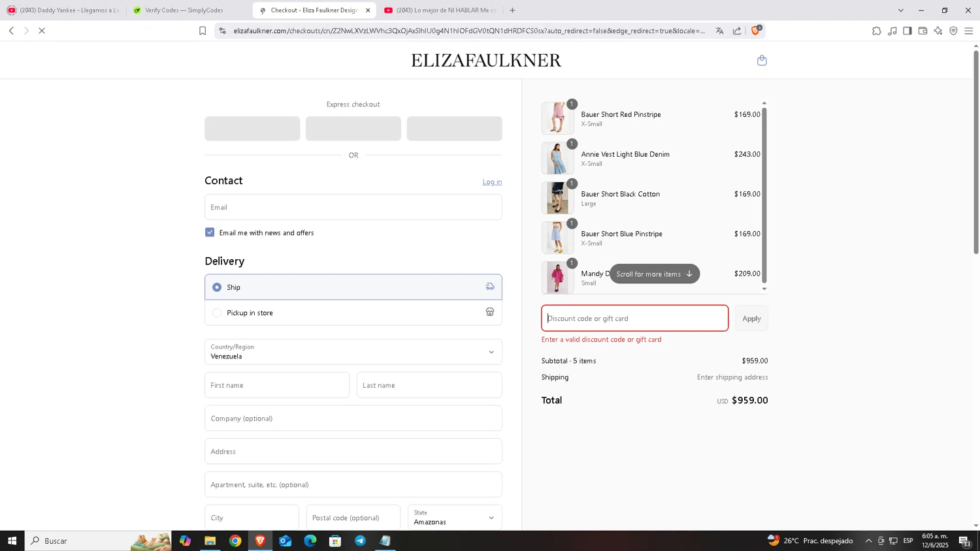Uncheck Email me with news and offers
The height and width of the screenshot is (551, 980).
click(210, 232)
